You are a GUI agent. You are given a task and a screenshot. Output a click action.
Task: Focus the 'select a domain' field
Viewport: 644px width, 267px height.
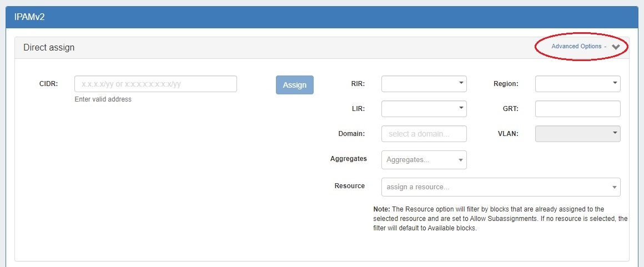pyautogui.click(x=424, y=134)
